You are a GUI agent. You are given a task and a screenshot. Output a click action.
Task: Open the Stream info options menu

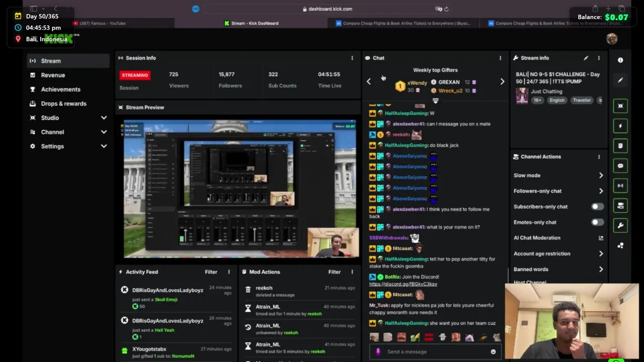(x=599, y=58)
